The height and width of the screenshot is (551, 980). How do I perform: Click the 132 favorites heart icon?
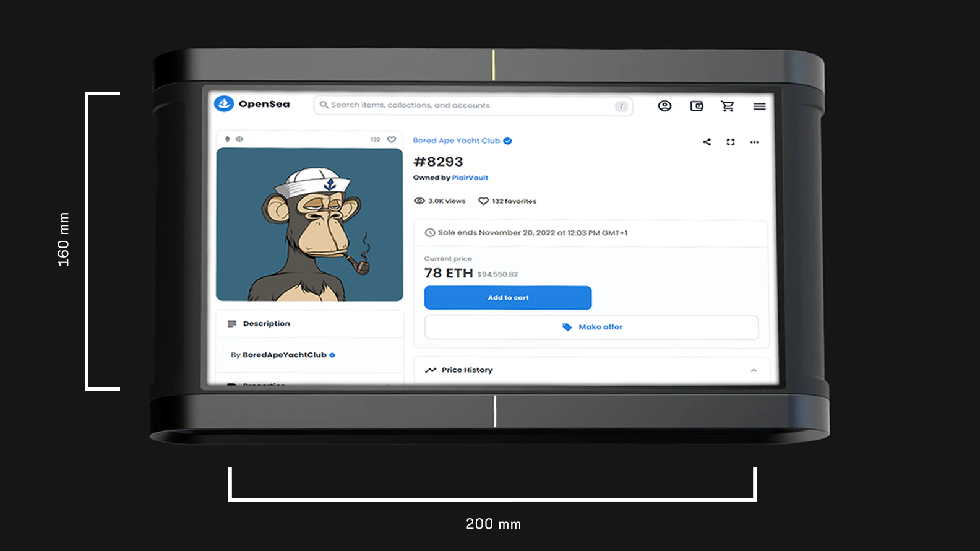(x=484, y=201)
